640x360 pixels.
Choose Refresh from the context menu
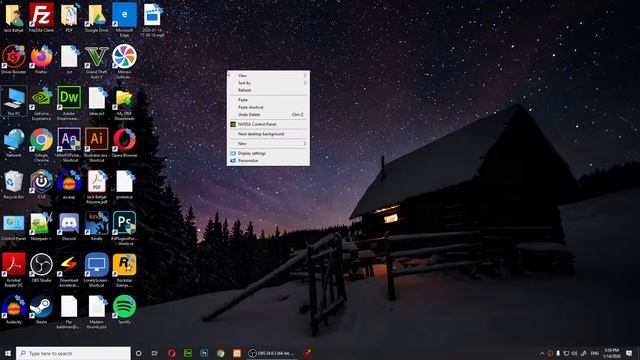(x=268, y=90)
